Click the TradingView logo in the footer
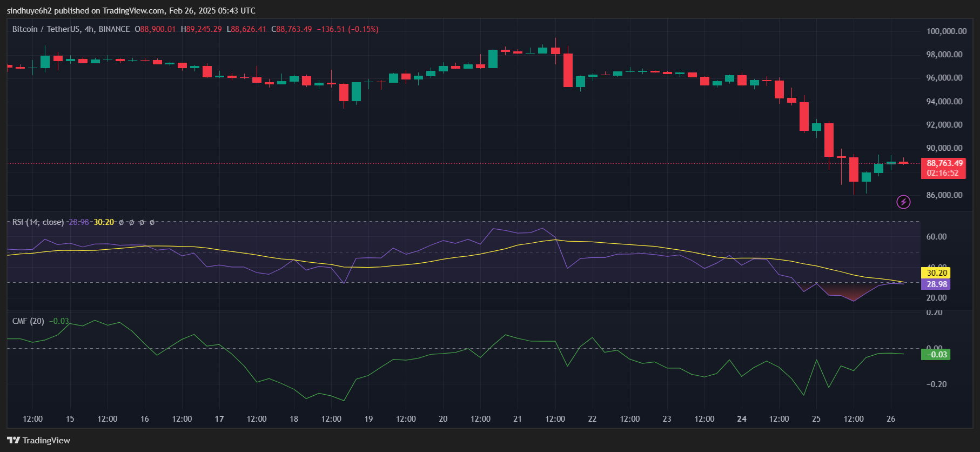Screen dimensions: 980x452 click(x=38, y=440)
